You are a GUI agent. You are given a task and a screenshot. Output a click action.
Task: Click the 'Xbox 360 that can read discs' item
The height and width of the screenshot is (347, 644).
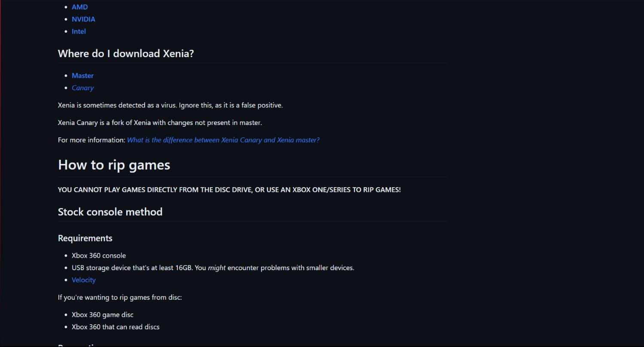115,327
